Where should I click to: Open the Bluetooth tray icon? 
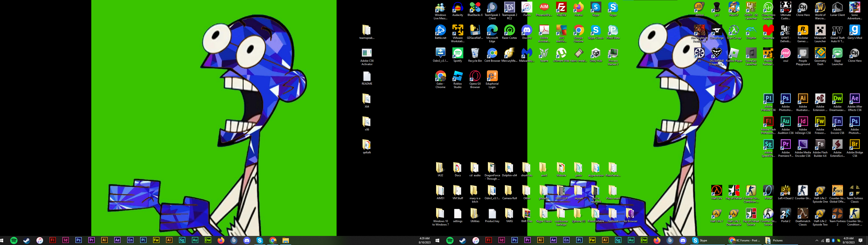tap(833, 241)
